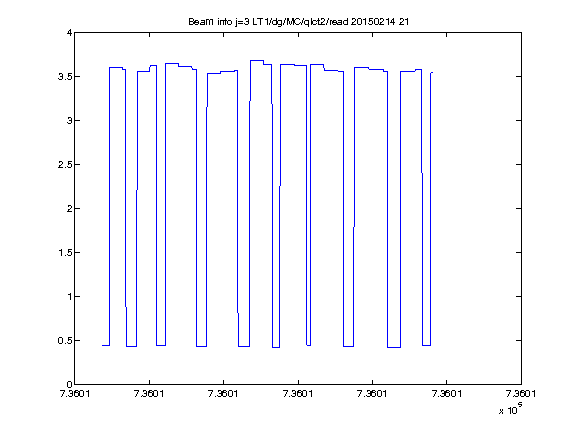Viewport: 576px width, 432px height.
Task: Click the rightmost 7.3601 x-axis tick label
Action: pos(521,394)
